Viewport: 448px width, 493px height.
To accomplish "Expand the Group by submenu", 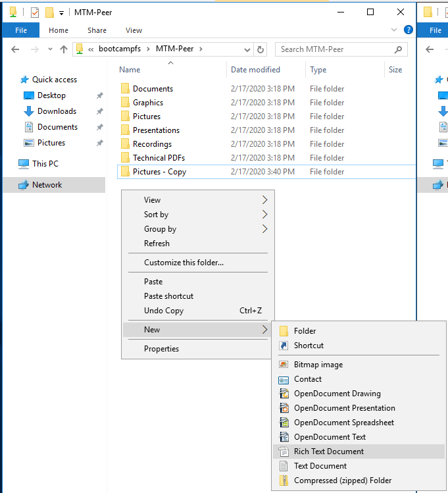I will coord(198,229).
